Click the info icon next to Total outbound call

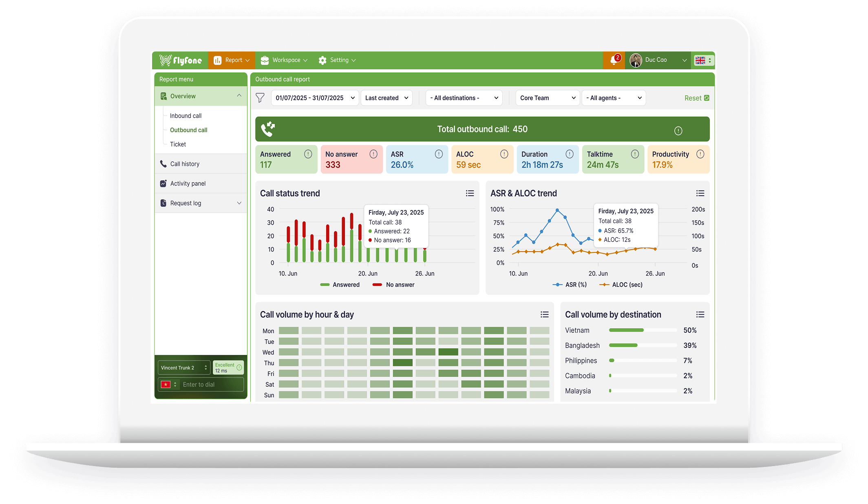(x=678, y=130)
